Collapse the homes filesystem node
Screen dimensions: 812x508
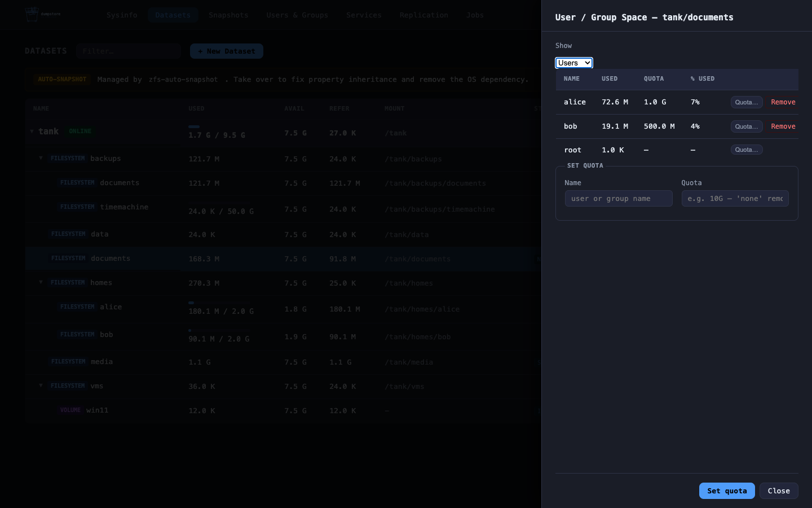41,283
